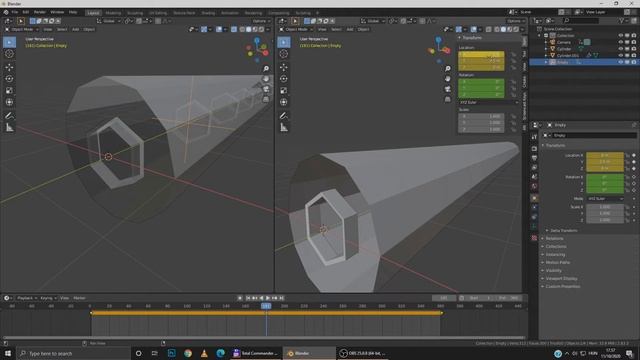The width and height of the screenshot is (640, 360).
Task: Expand Cylinder row in outliner
Action: point(546,49)
